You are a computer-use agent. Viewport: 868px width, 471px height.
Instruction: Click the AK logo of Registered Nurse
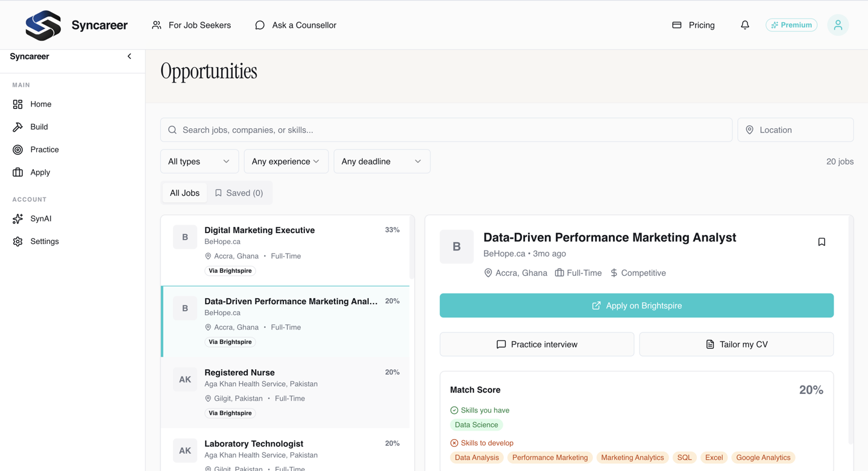click(x=185, y=379)
